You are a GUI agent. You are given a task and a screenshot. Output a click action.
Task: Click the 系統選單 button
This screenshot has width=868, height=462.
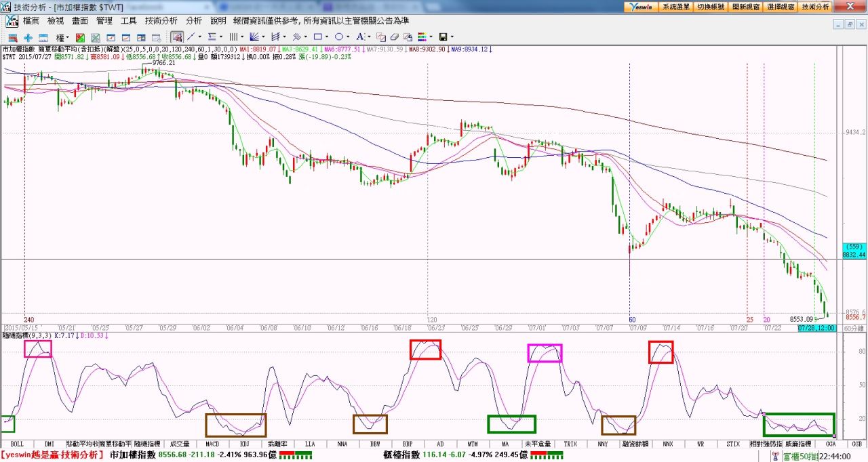point(675,6)
